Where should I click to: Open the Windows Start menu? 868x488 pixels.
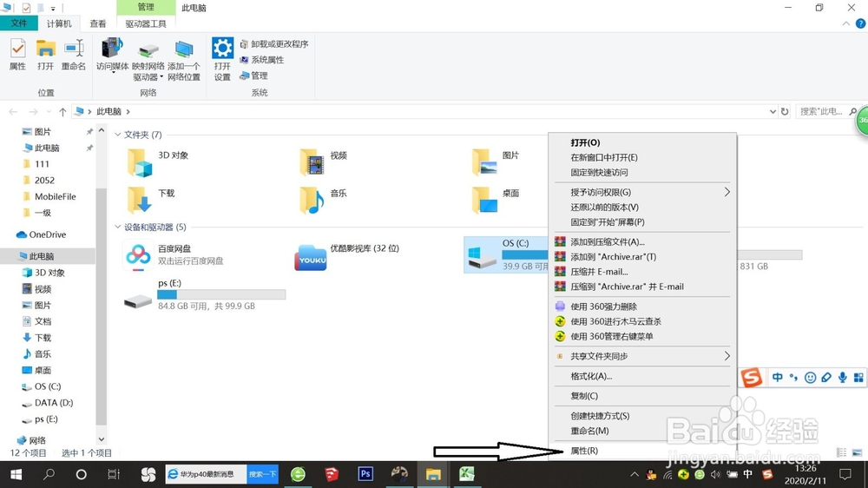pyautogui.click(x=16, y=474)
